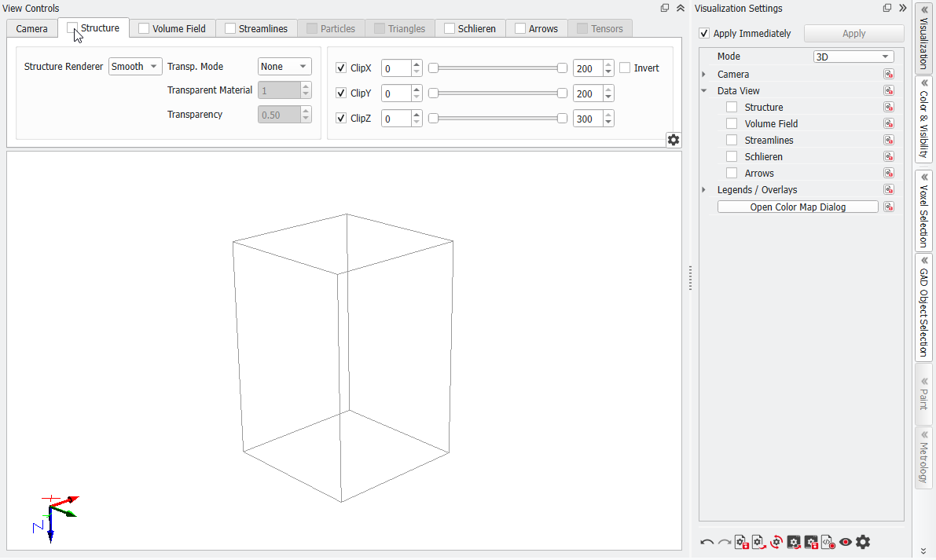Open the Voxel Selection side tab

tap(923, 211)
